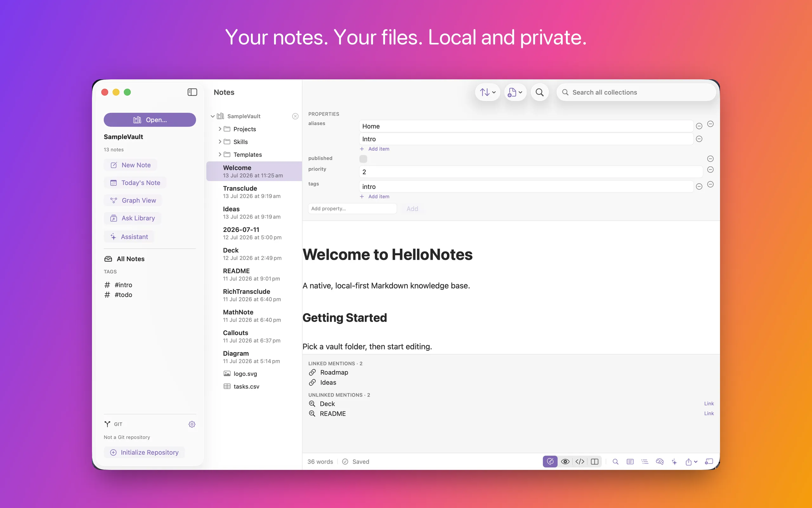
Task: Open the 2026-07-11 daily note
Action: point(254,233)
